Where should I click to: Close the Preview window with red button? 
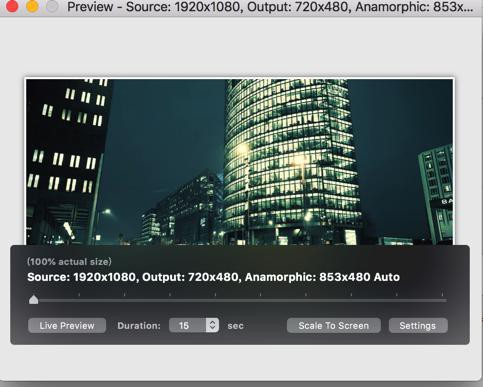[x=12, y=6]
